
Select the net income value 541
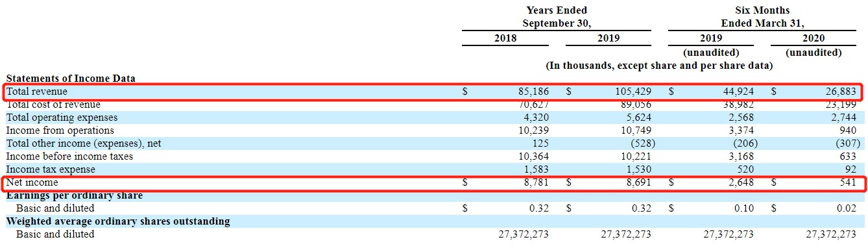(x=848, y=182)
